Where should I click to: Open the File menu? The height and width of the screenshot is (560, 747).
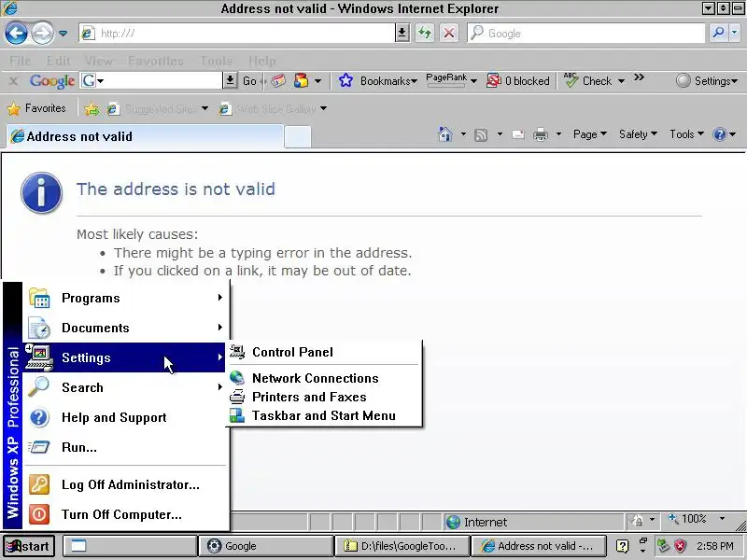(x=20, y=61)
